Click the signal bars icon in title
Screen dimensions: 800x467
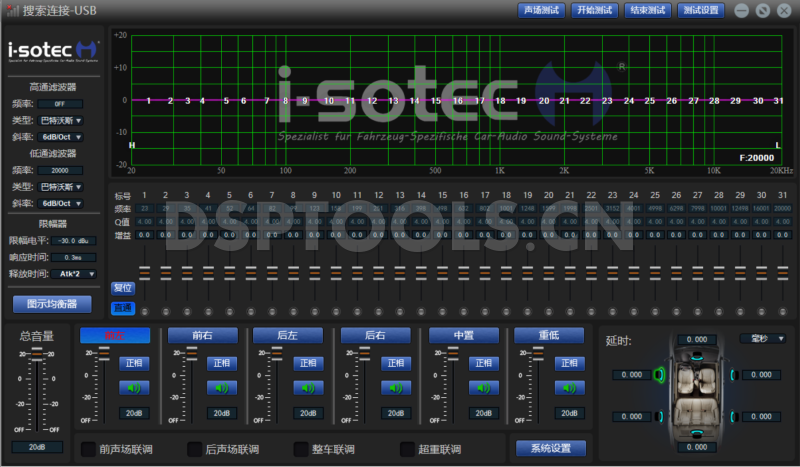click(13, 10)
